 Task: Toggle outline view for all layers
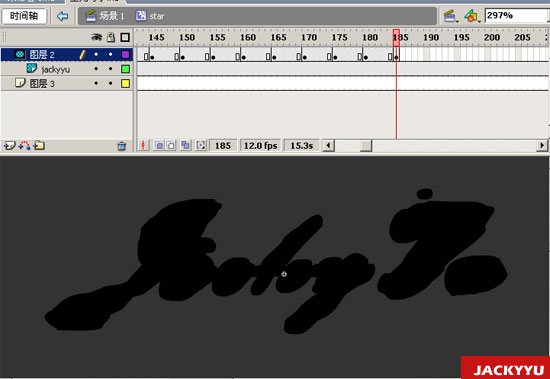pyautogui.click(x=125, y=37)
